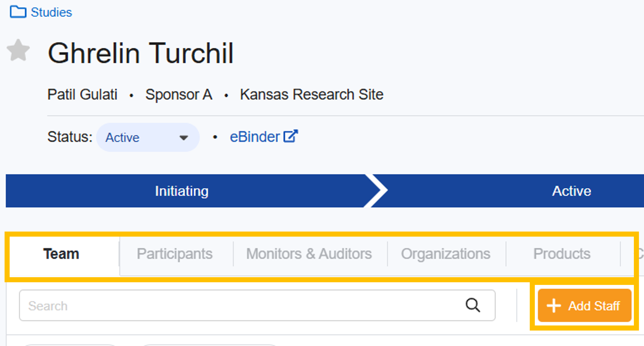Switch to the Team tab

click(61, 254)
